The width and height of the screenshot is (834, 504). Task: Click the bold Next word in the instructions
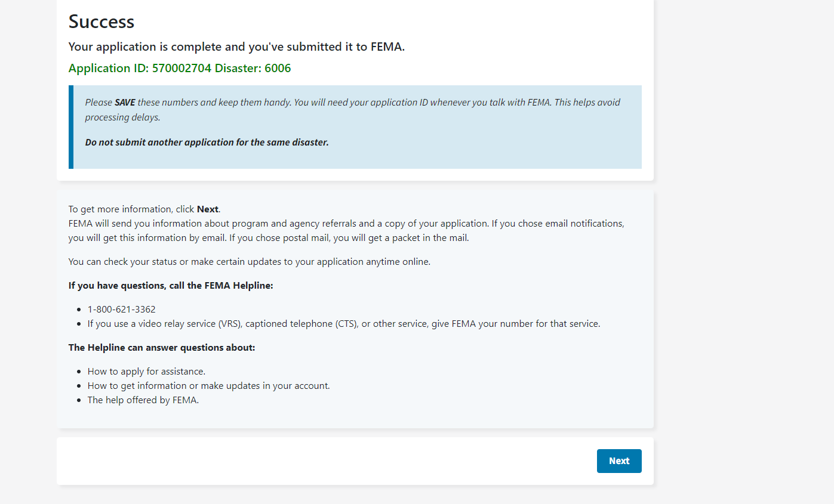coord(208,209)
